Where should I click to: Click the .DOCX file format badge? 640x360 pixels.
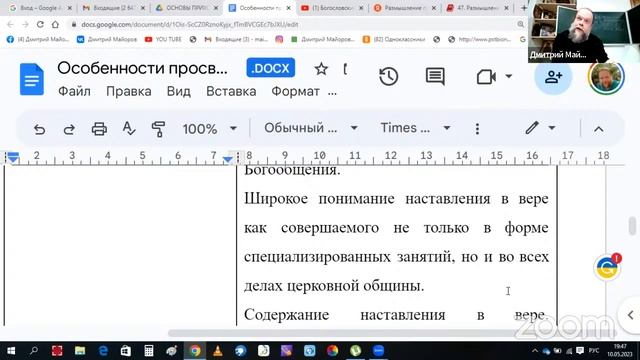[x=271, y=68]
